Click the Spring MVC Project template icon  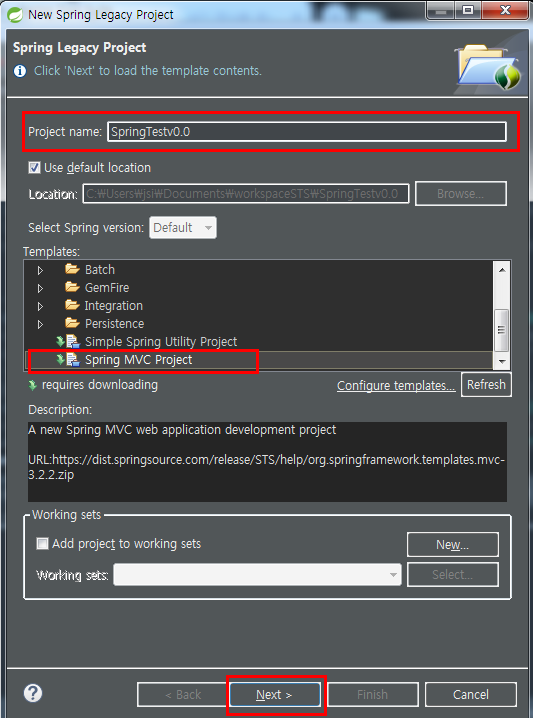tap(72, 359)
